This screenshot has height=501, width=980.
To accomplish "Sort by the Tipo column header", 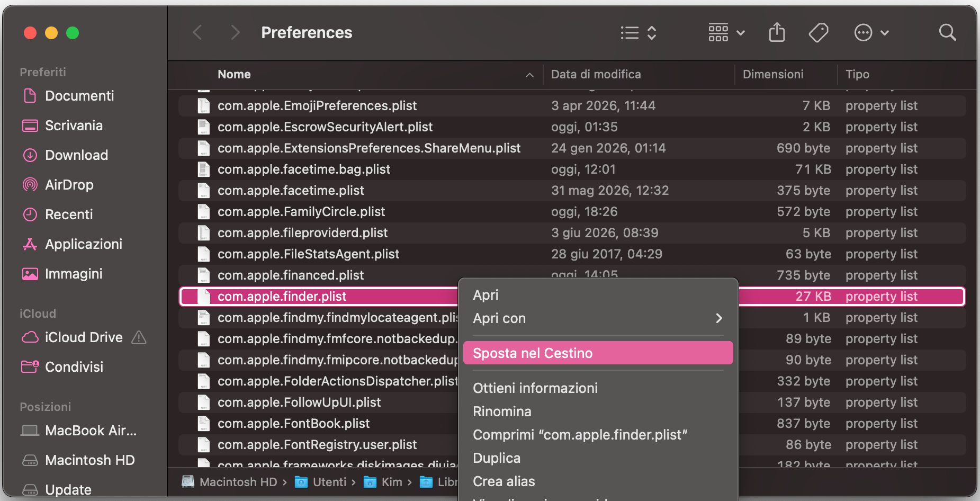I will pos(857,74).
